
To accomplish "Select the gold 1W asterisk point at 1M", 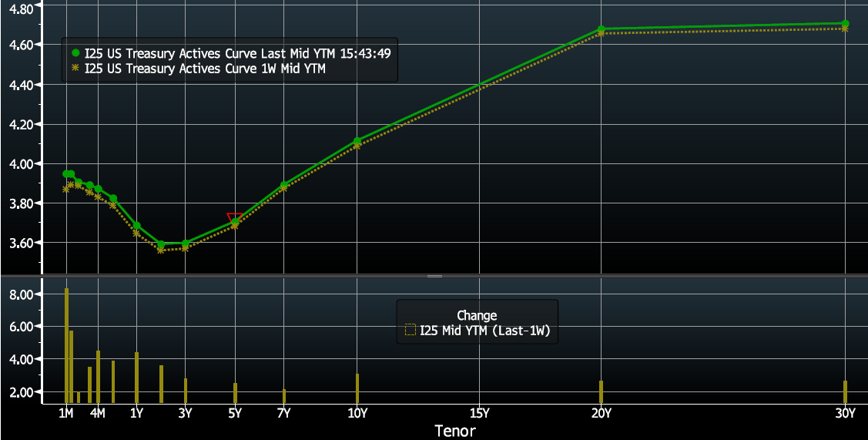I will pos(66,189).
